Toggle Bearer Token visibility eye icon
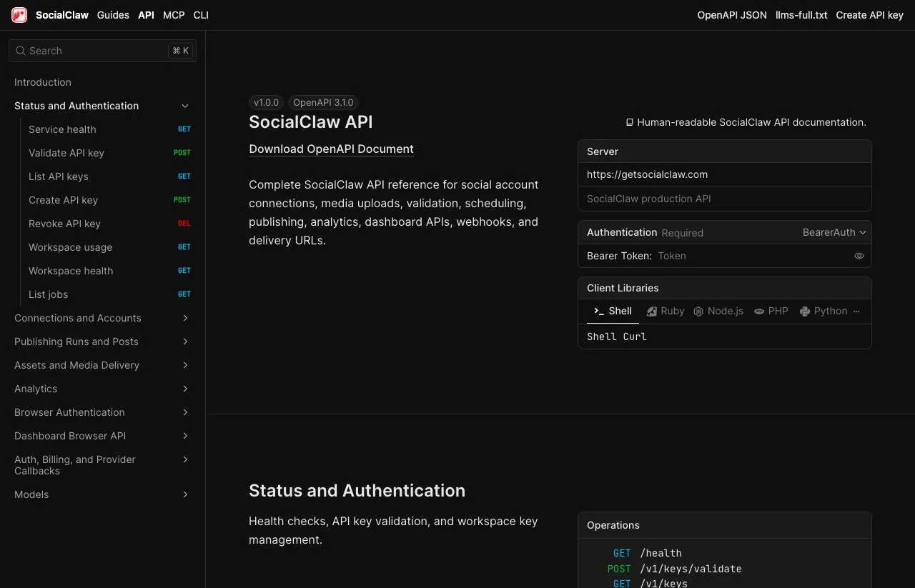The image size is (915, 588). coord(859,256)
